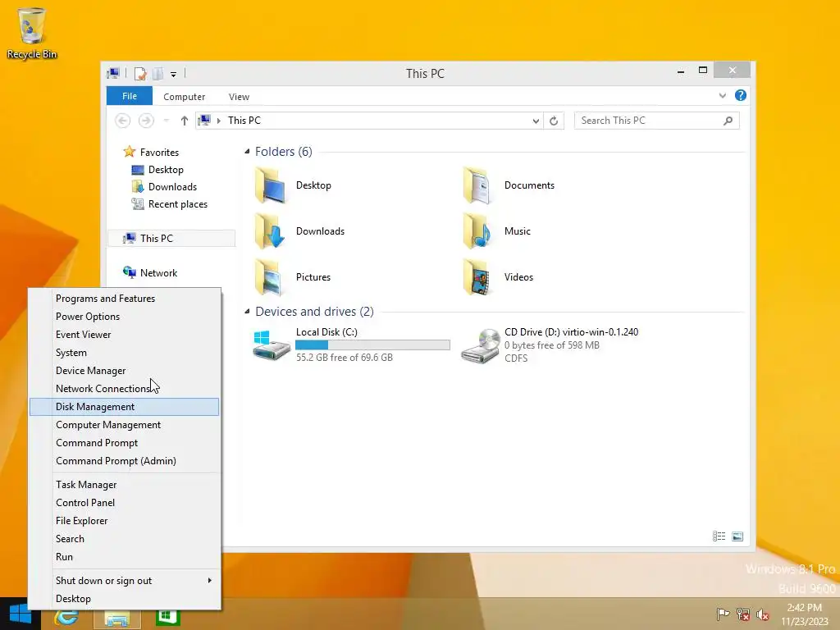
Task: Select the CD Drive (D:) icon
Action: [x=480, y=346]
